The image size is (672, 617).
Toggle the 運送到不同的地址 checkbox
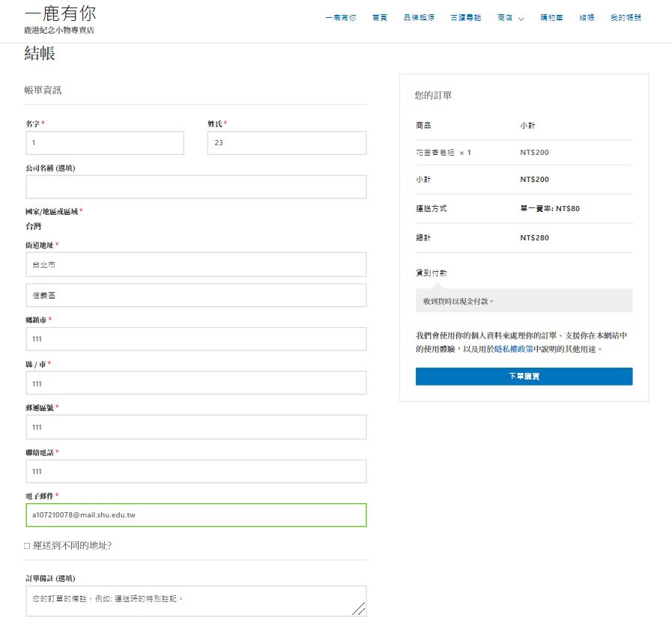pos(28,546)
